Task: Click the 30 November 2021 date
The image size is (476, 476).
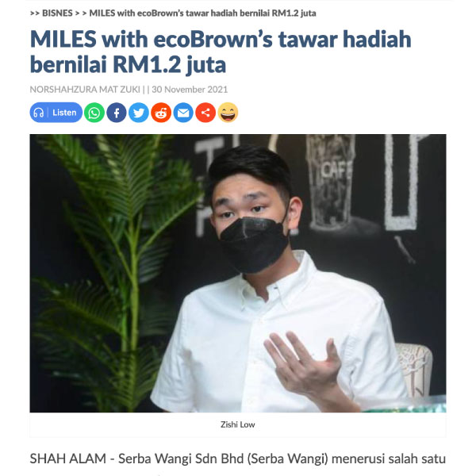Action: pos(190,89)
